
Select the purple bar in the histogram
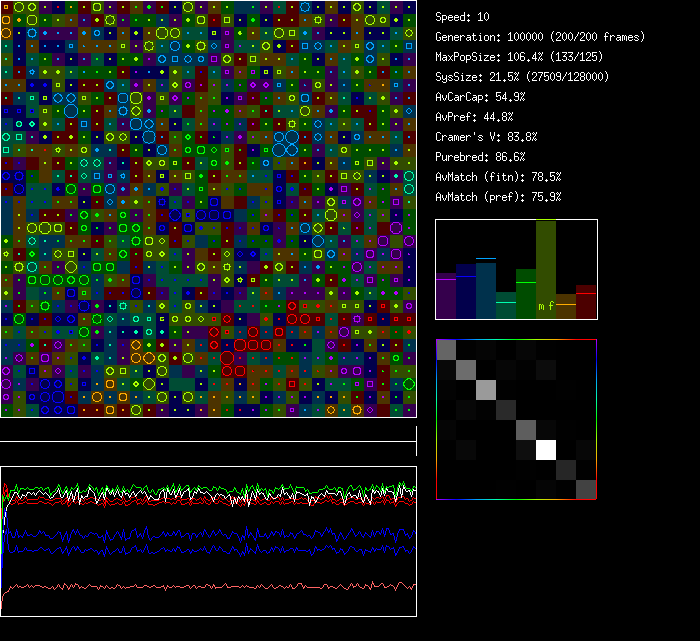click(x=446, y=297)
